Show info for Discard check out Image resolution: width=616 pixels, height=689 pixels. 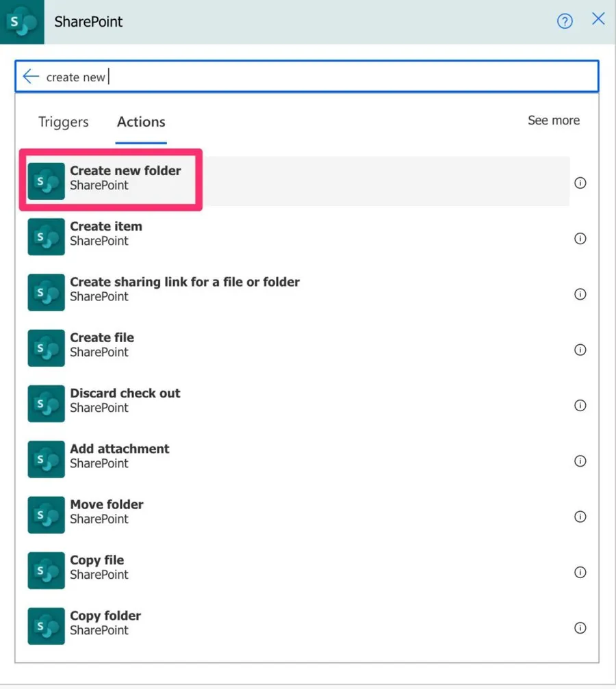pos(580,406)
